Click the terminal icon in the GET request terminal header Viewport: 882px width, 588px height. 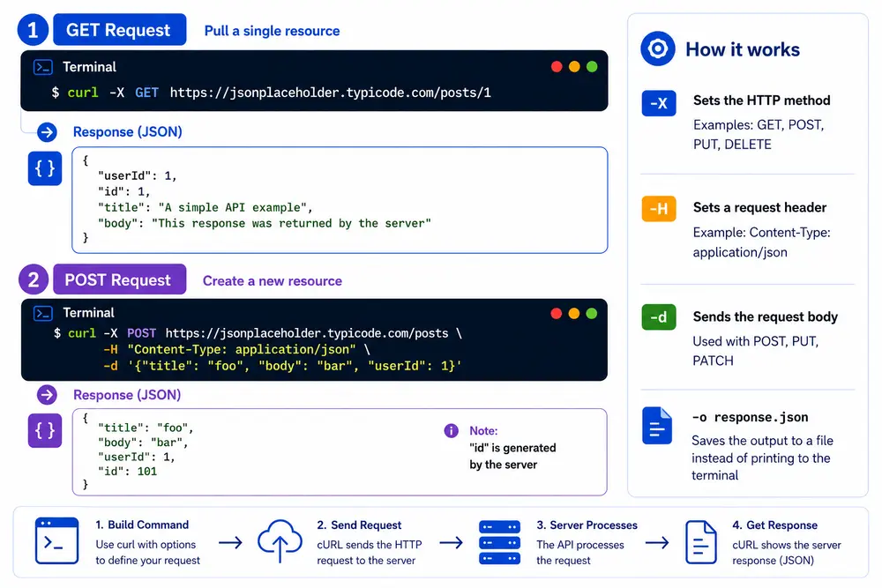[x=42, y=67]
